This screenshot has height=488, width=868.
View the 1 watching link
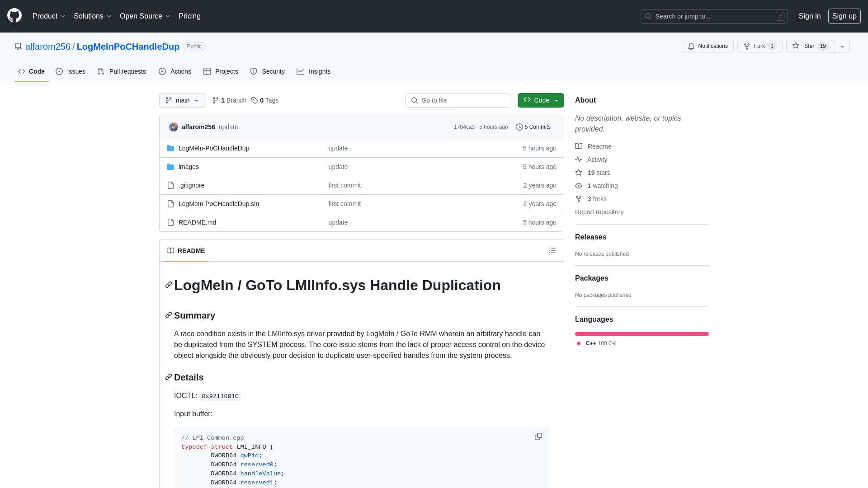coord(596,186)
